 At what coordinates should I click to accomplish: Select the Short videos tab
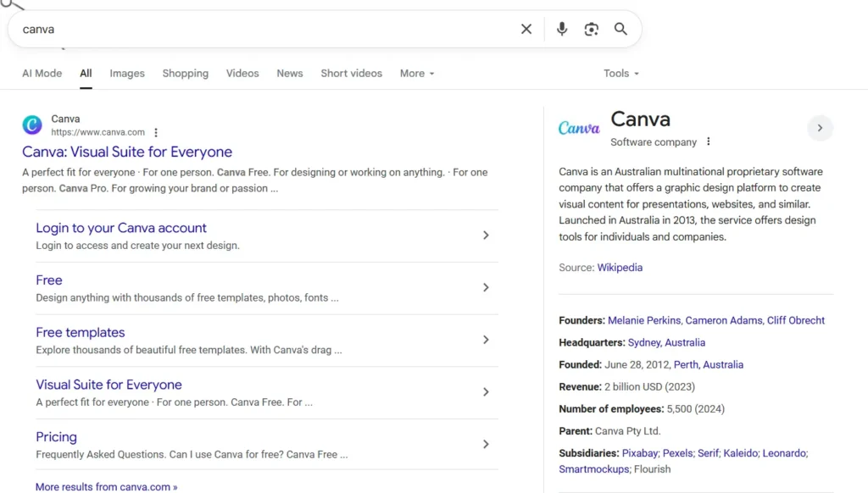[x=351, y=74]
